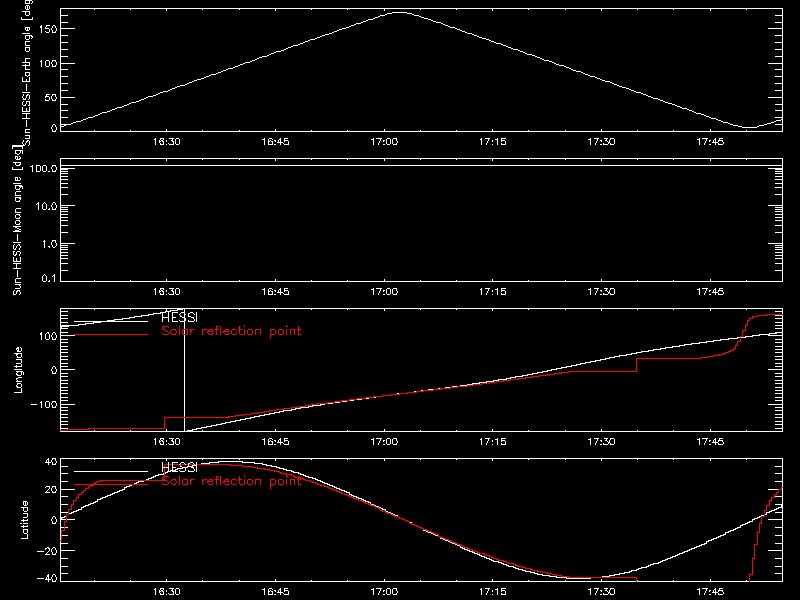The height and width of the screenshot is (600, 800).
Task: Click the 17:45 time label under the Earth angle plot
Action: 710,142
